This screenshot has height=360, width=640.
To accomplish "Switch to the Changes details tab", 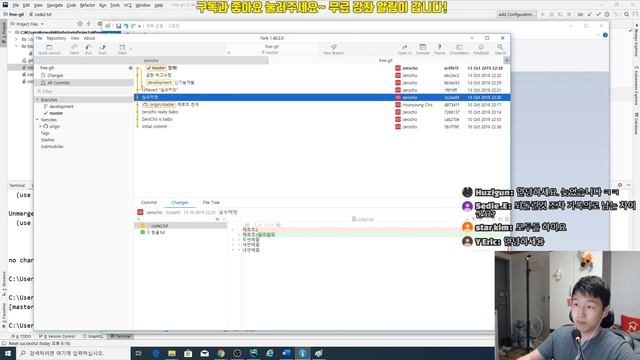I will (180, 202).
